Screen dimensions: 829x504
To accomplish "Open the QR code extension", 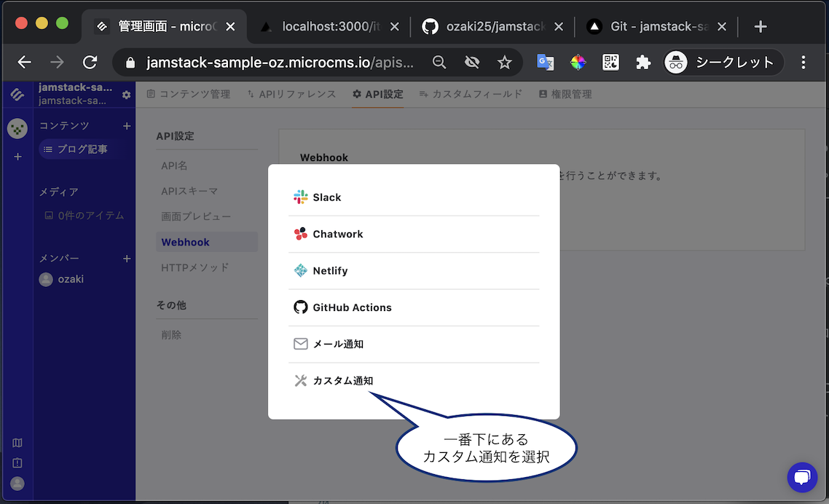I will [x=610, y=63].
